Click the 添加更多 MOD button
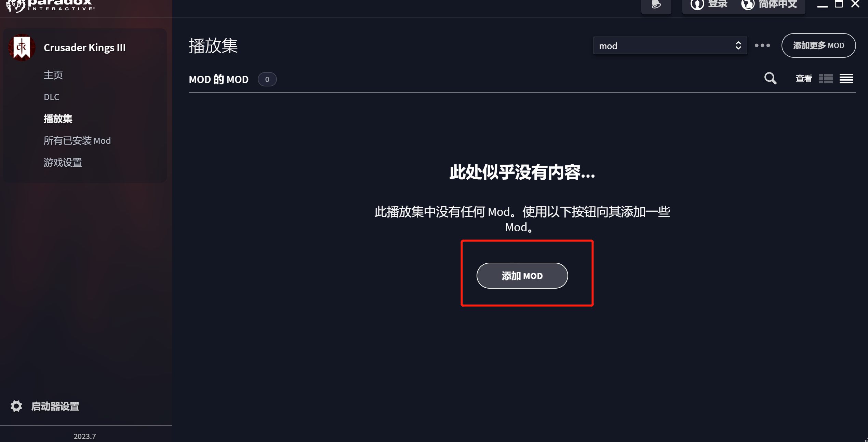Image resolution: width=868 pixels, height=442 pixels. point(818,45)
